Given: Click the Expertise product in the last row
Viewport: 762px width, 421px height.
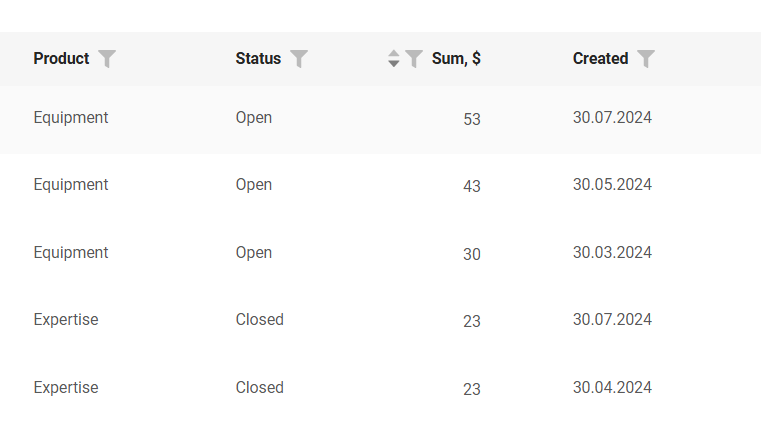Looking at the screenshot, I should click(x=66, y=388).
